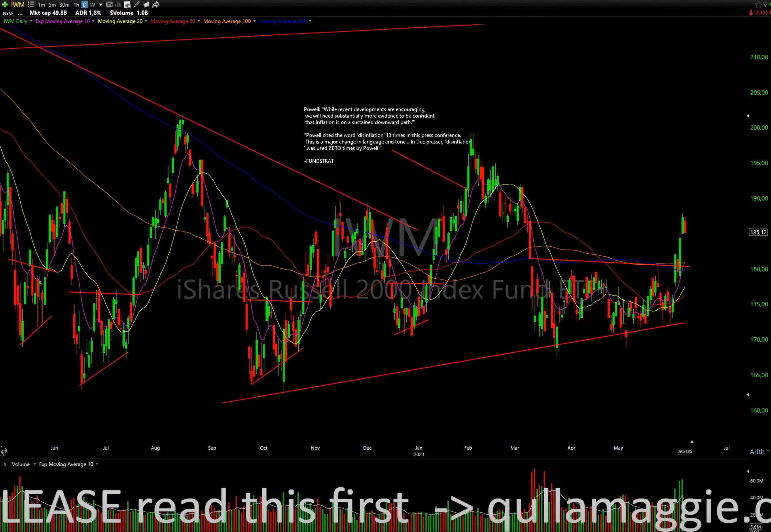Click the 185,12 current price marker
Viewport: 771px width, 532px height.
758,232
